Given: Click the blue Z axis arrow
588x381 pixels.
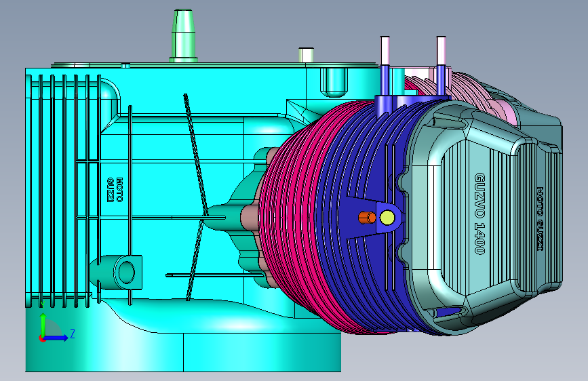Looking at the screenshot, I should [56, 338].
